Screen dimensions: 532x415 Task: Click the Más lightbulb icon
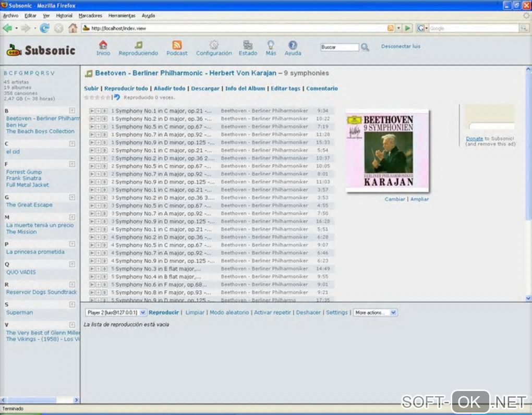(271, 45)
